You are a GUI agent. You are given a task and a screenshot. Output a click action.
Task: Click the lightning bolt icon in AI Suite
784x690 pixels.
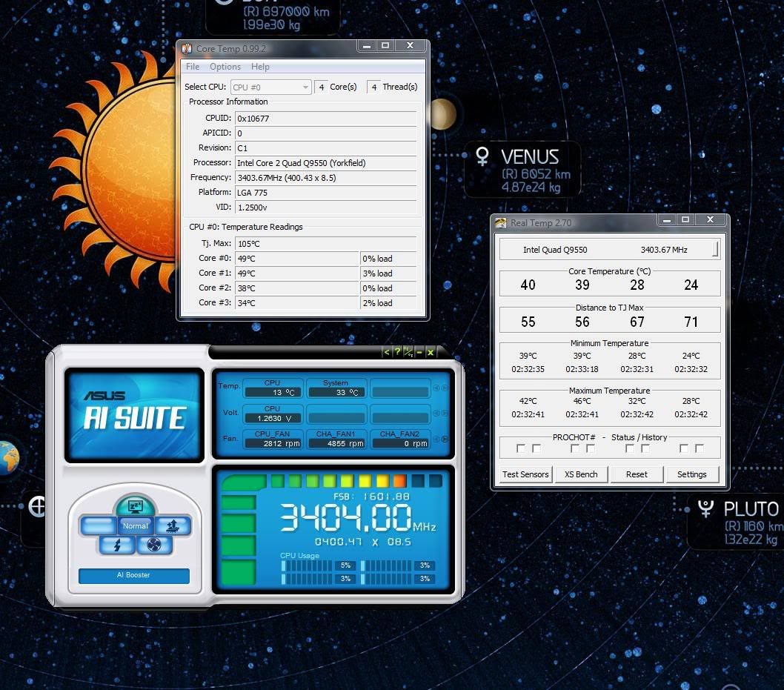(117, 545)
